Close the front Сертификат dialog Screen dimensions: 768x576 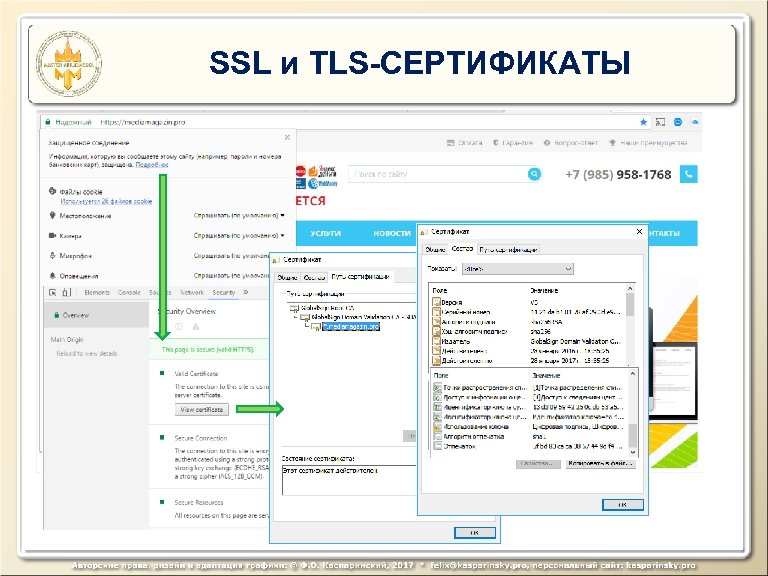pyautogui.click(x=639, y=231)
